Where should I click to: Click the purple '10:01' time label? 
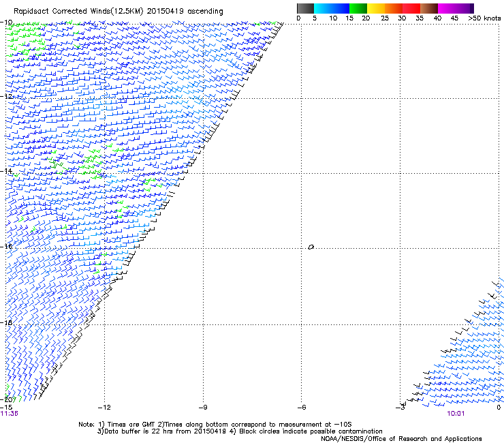pos(456,414)
